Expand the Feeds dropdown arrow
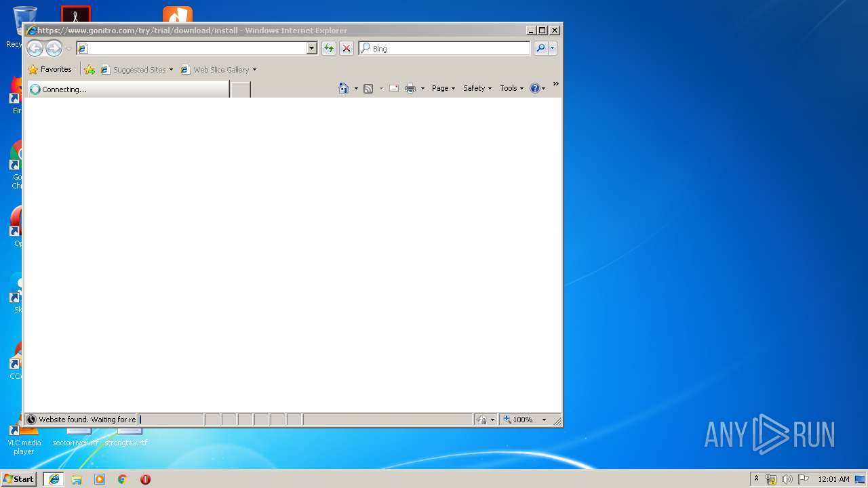This screenshot has width=868, height=488. pos(381,88)
